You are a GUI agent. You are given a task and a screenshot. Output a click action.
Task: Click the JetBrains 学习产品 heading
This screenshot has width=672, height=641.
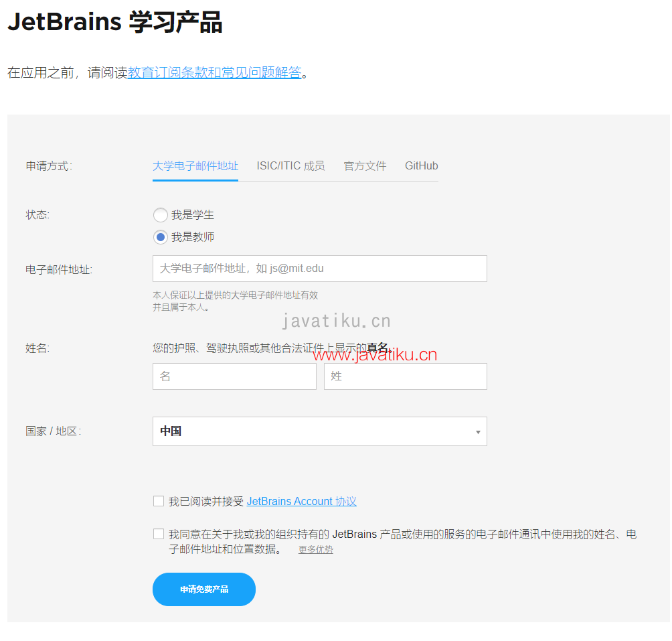point(115,22)
